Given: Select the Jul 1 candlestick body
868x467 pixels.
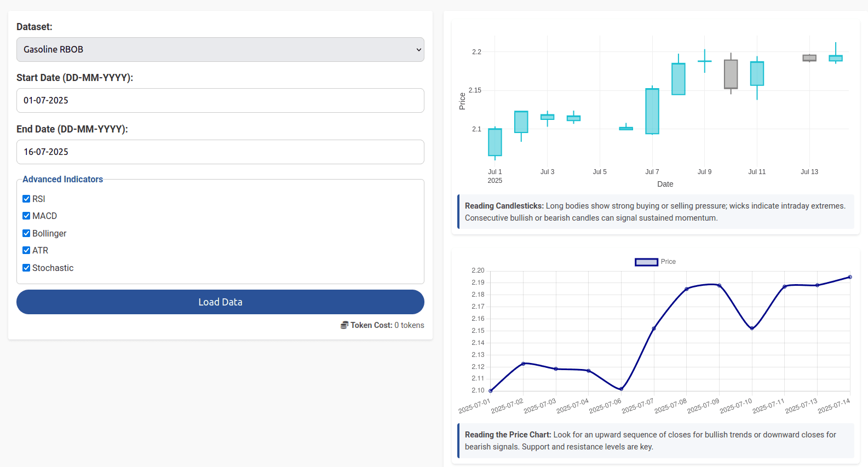Looking at the screenshot, I should 495,142.
